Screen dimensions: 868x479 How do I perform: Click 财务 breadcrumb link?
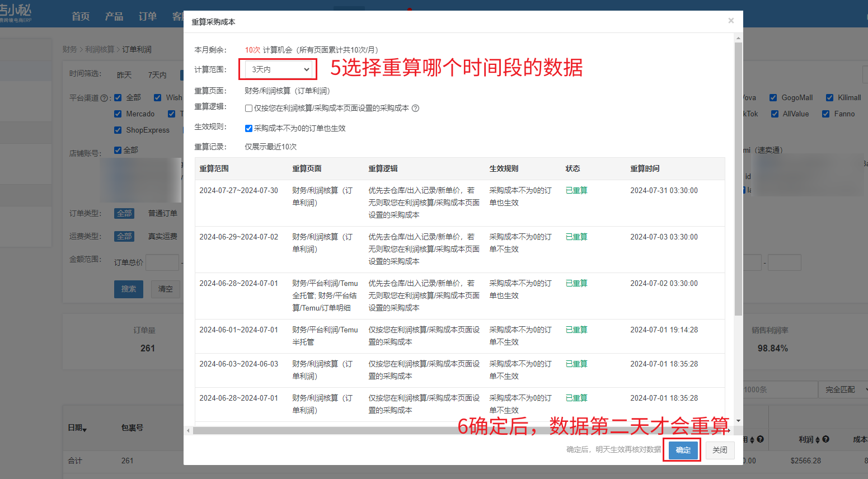(70, 49)
